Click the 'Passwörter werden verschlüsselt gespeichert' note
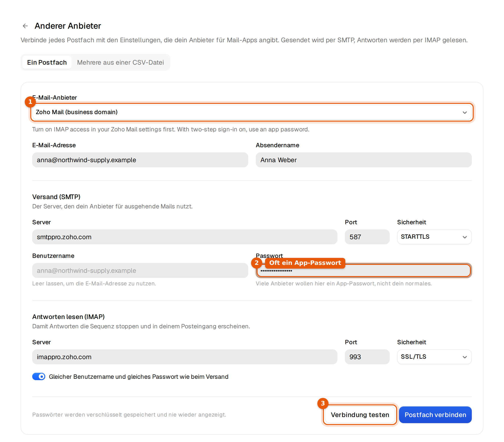 pos(129,415)
